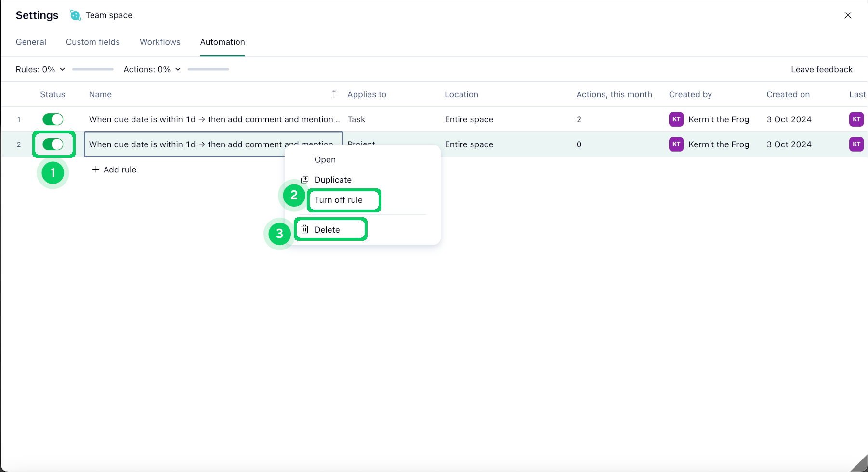Click the plus icon beside Add rule
This screenshot has width=868, height=472.
(96, 170)
